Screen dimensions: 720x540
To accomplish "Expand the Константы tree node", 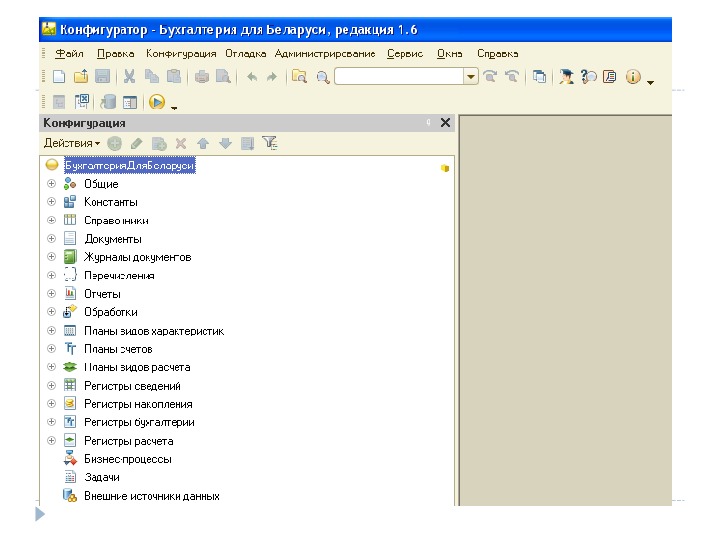I will [51, 202].
